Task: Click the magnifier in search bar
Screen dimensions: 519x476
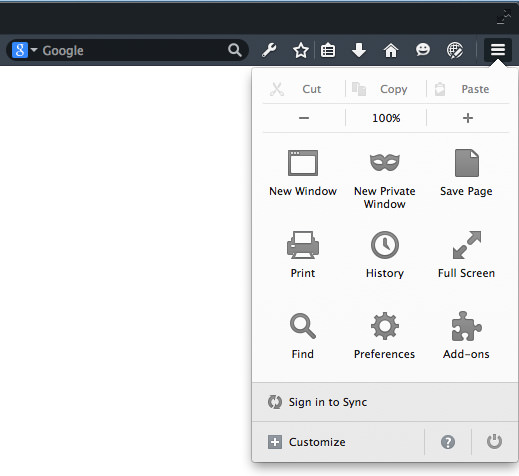Action: [x=235, y=50]
